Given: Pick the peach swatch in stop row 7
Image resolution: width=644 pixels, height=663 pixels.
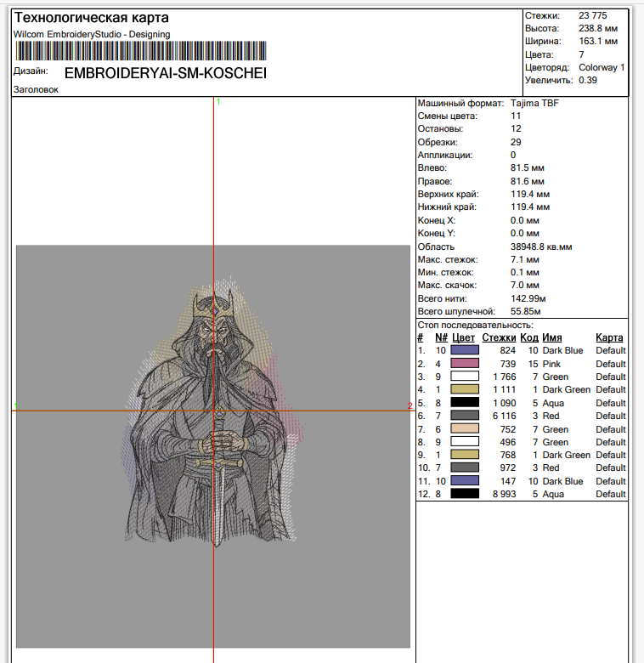Looking at the screenshot, I should point(465,429).
